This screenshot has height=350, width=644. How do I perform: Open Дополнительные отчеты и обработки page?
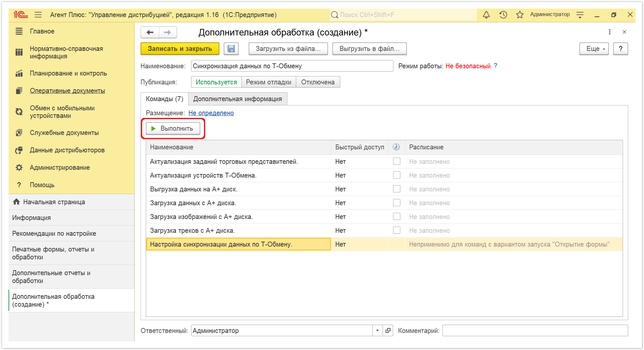click(x=72, y=277)
